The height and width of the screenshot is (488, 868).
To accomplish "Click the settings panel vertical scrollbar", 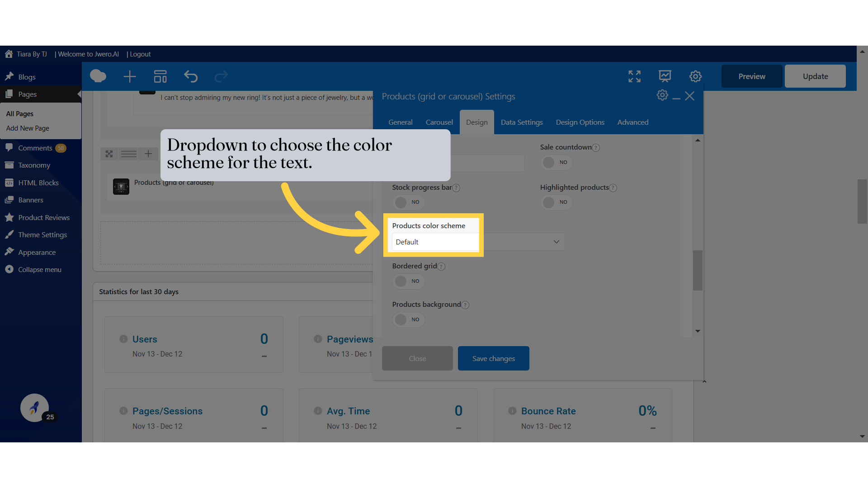I will [698, 270].
